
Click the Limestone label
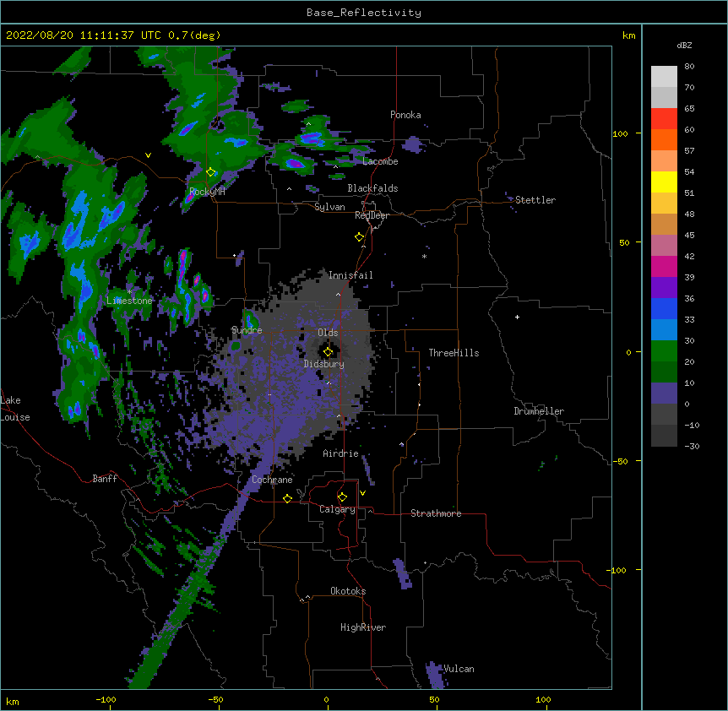click(x=129, y=301)
